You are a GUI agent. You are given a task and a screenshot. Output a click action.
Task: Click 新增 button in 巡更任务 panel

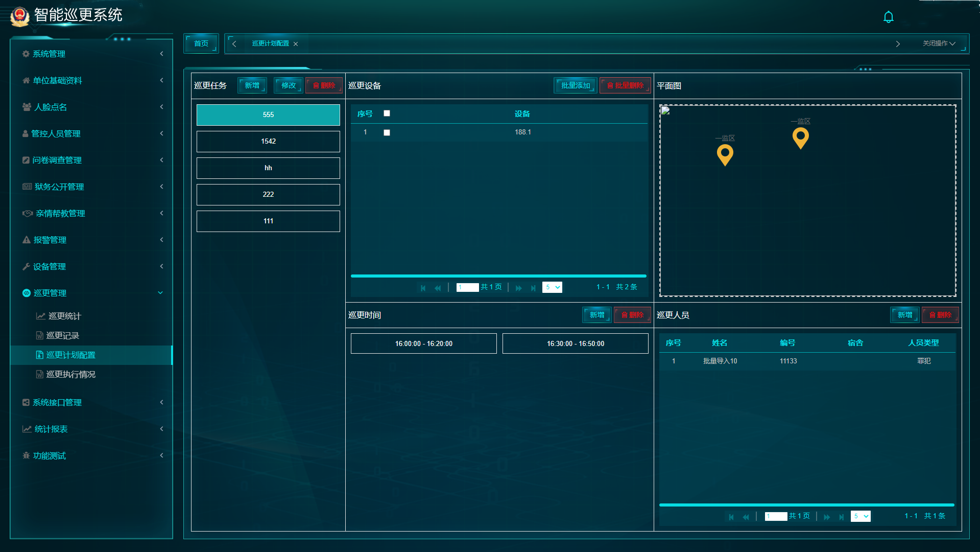(252, 85)
